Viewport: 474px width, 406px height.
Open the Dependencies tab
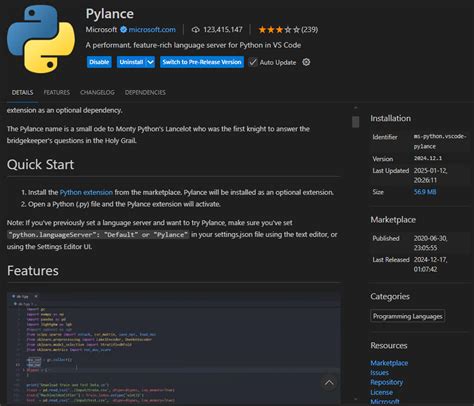(145, 92)
